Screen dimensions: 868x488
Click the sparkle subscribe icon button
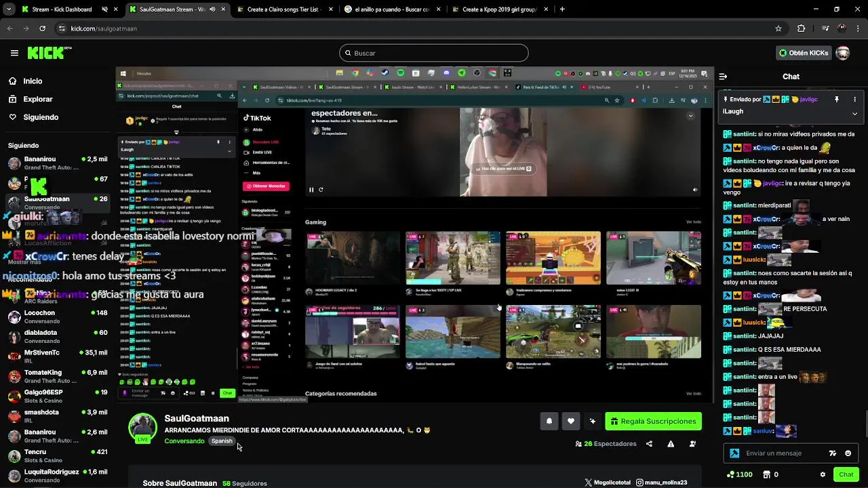click(593, 421)
